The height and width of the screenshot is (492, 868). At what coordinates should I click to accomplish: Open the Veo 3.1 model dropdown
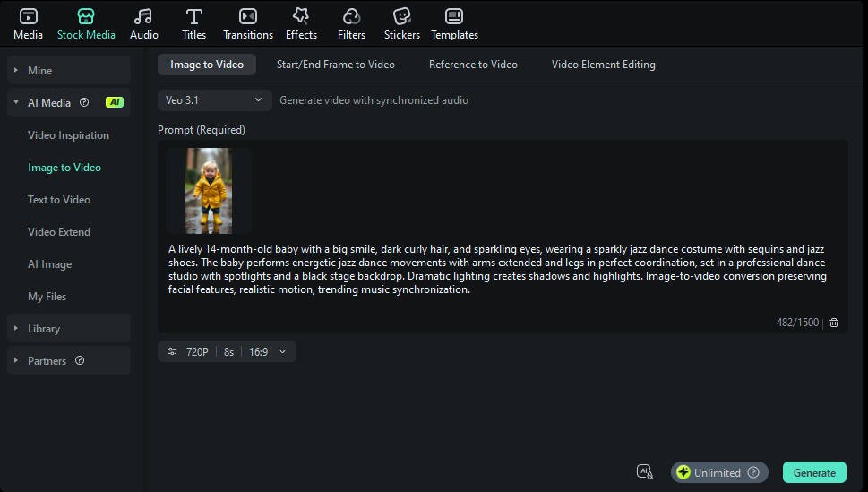point(214,100)
